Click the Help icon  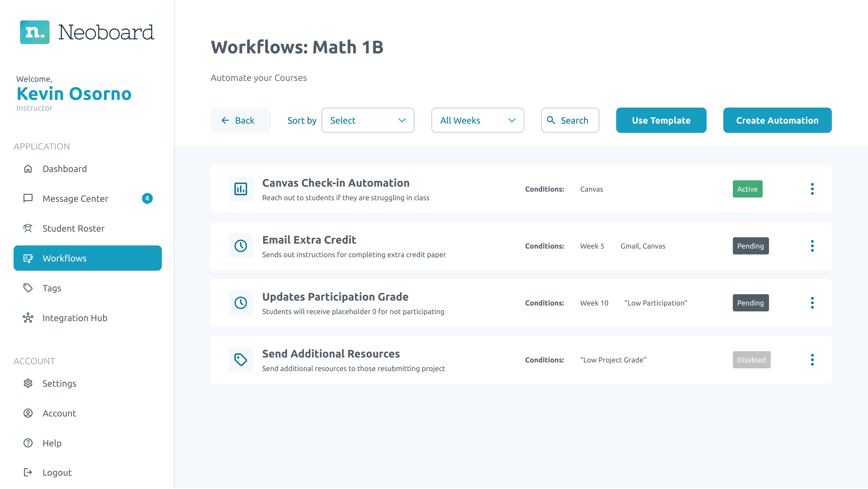[28, 443]
